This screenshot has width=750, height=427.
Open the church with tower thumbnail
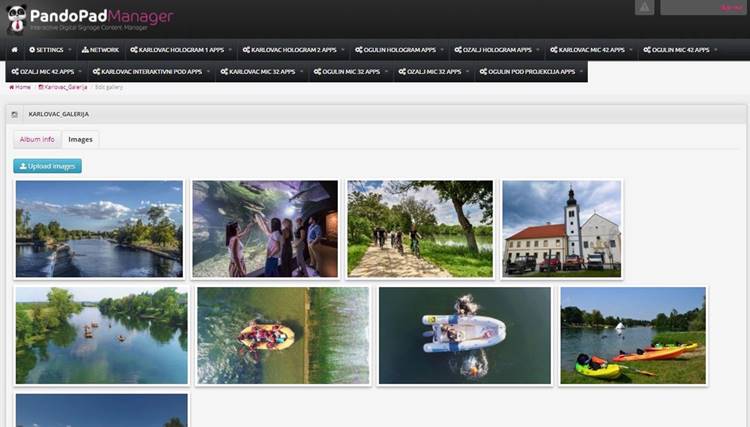coord(562,229)
